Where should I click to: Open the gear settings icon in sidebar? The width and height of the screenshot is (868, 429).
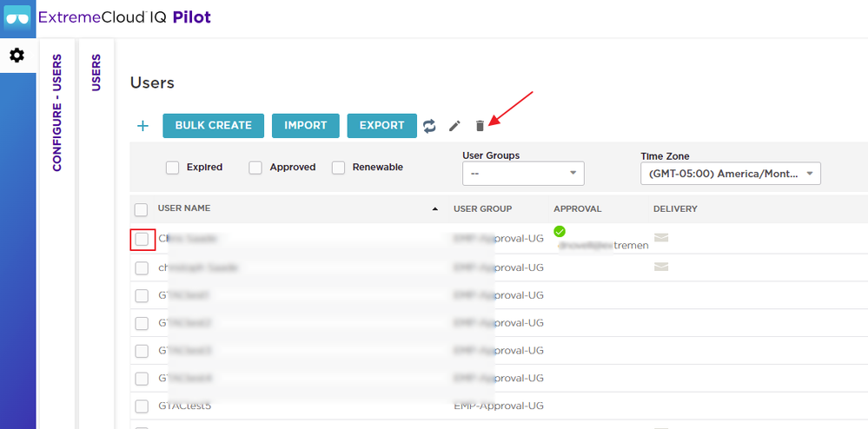[17, 56]
